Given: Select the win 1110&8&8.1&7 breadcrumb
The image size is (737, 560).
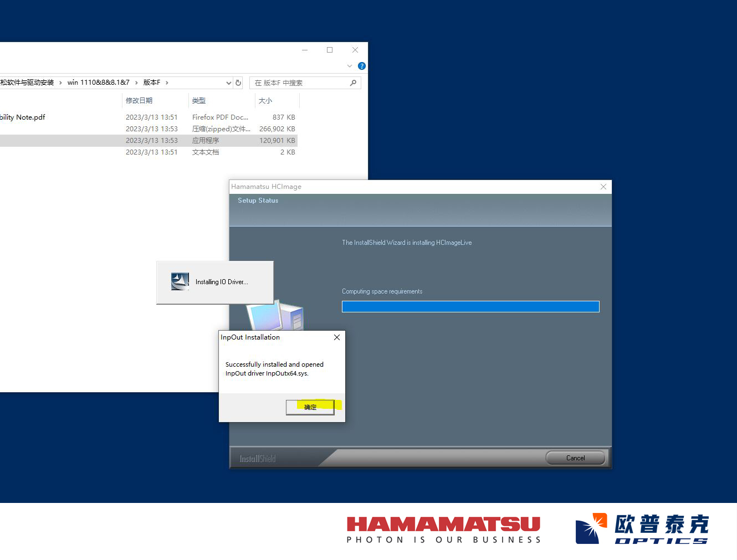Looking at the screenshot, I should click(98, 83).
